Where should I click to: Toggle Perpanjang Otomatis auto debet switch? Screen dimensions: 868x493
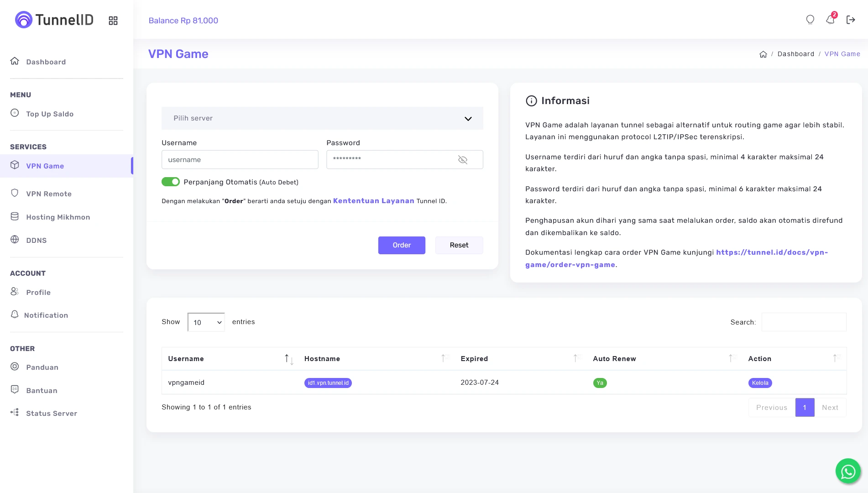[x=171, y=182]
